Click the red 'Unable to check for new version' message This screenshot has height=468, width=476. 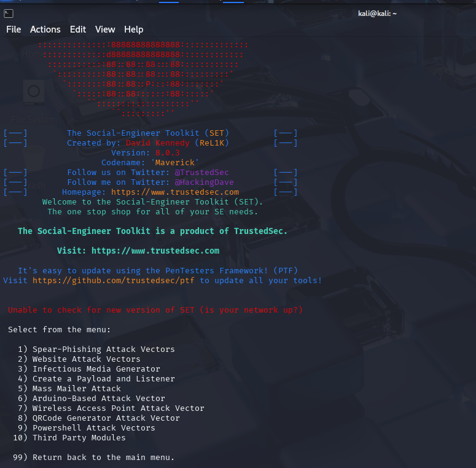click(x=155, y=310)
